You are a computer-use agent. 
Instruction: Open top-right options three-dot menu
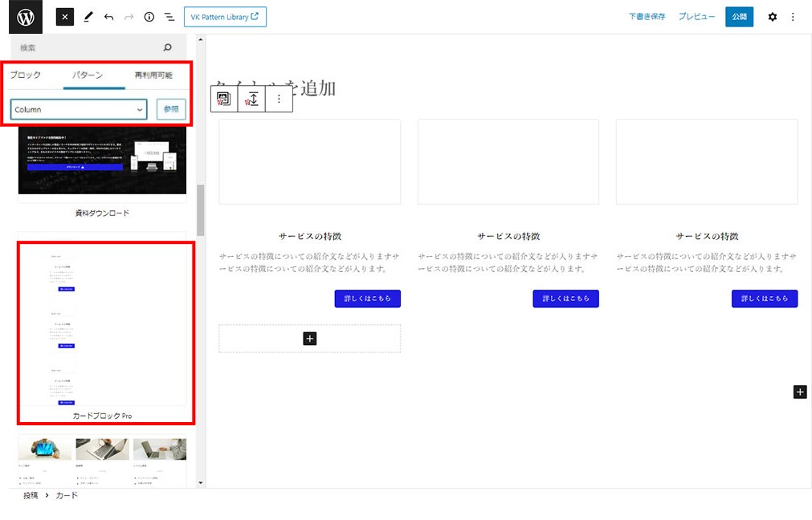(793, 17)
